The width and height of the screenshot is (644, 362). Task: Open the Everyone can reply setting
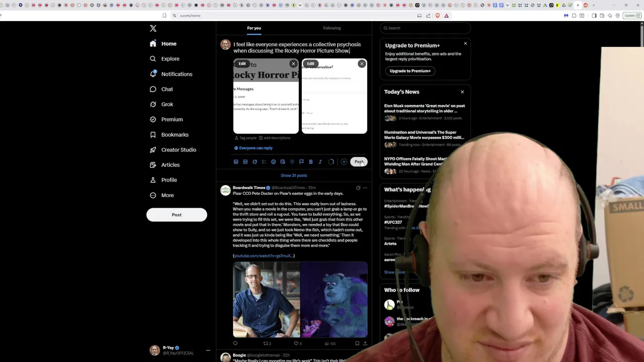tap(253, 148)
